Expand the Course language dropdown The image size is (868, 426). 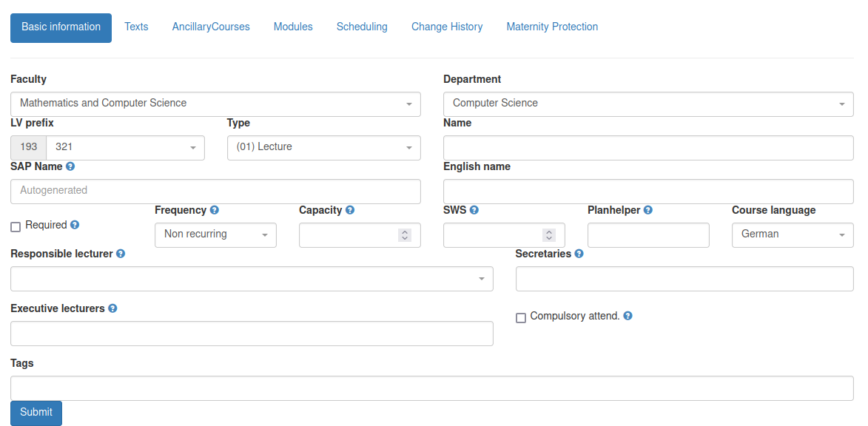[793, 234]
